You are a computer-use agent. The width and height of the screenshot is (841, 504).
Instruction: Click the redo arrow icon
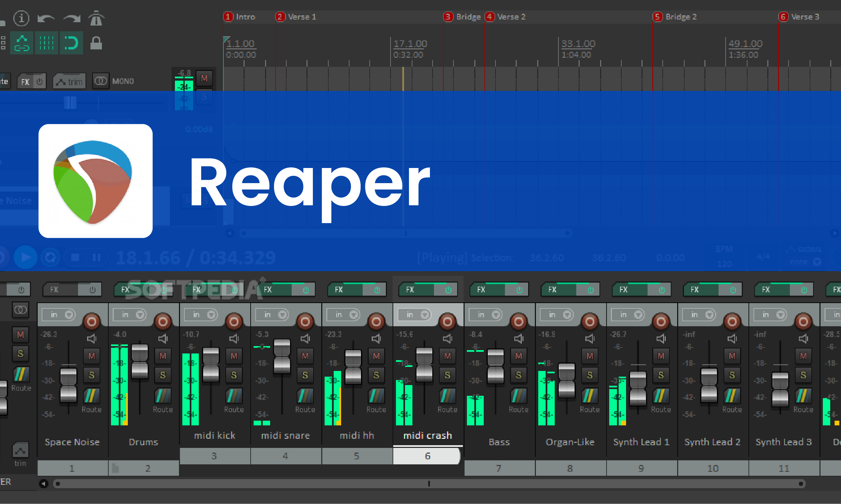(72, 18)
